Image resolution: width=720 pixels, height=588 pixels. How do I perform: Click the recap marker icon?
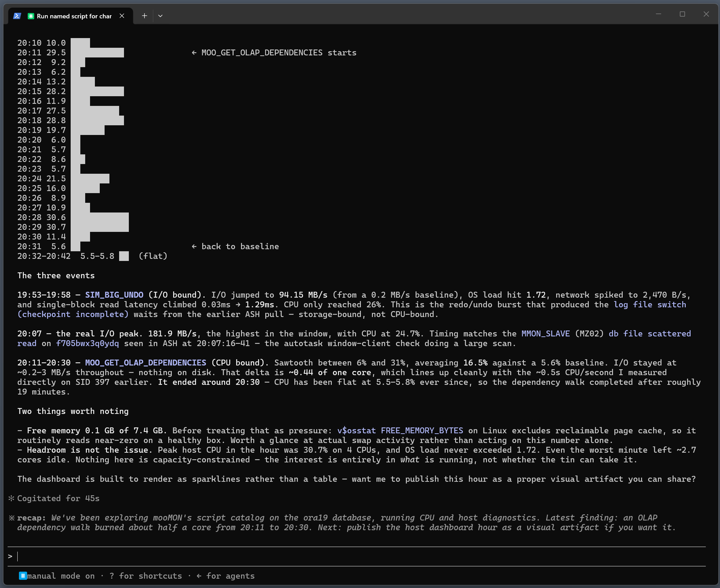(11, 518)
